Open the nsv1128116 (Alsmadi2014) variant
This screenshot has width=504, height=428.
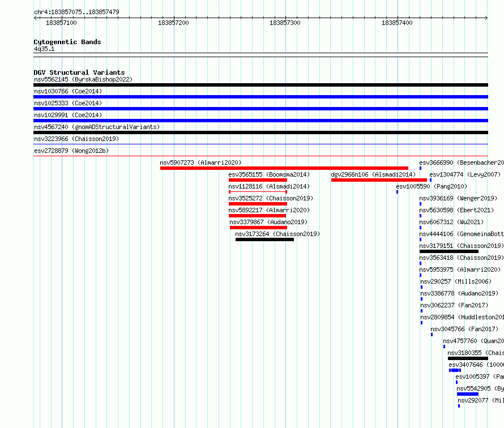269,186
